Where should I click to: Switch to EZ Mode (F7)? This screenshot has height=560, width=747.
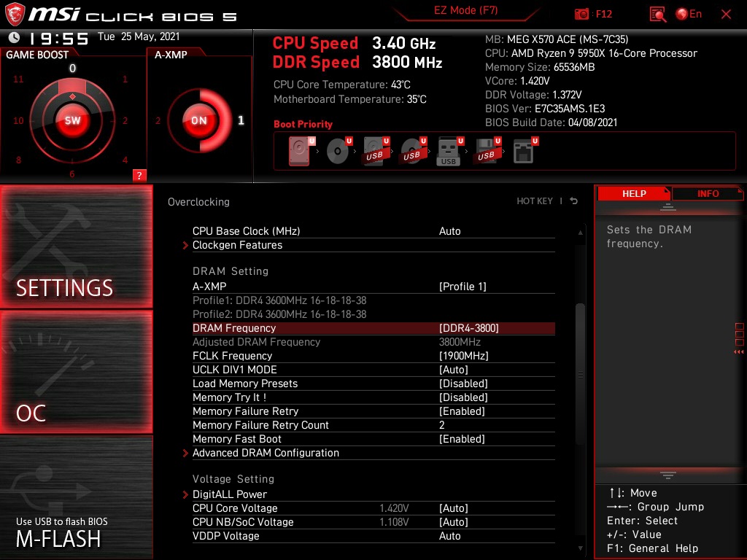coord(465,10)
